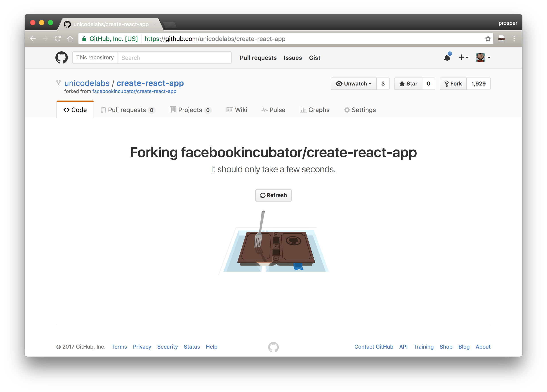The height and width of the screenshot is (392, 547).
Task: Open Chrome's three-dot menu
Action: [514, 39]
